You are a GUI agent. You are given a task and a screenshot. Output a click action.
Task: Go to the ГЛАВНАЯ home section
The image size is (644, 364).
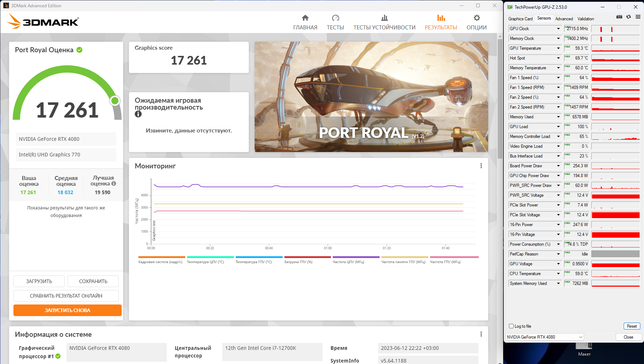point(305,23)
